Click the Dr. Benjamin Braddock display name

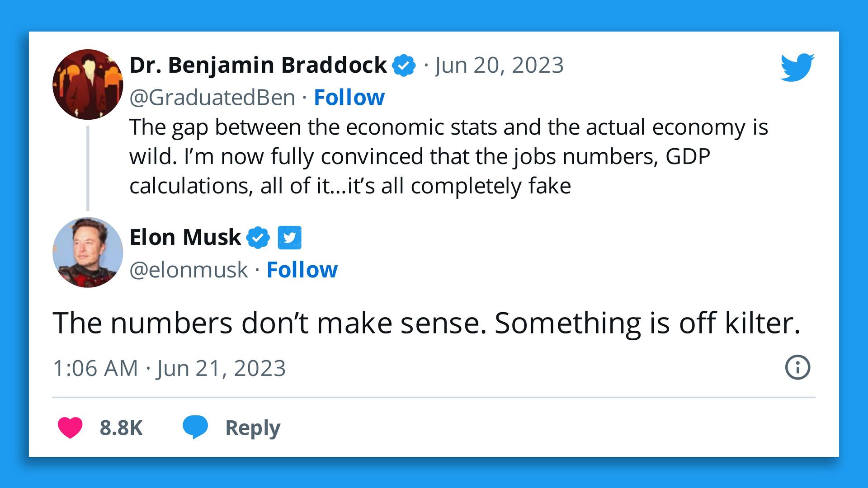tap(258, 65)
